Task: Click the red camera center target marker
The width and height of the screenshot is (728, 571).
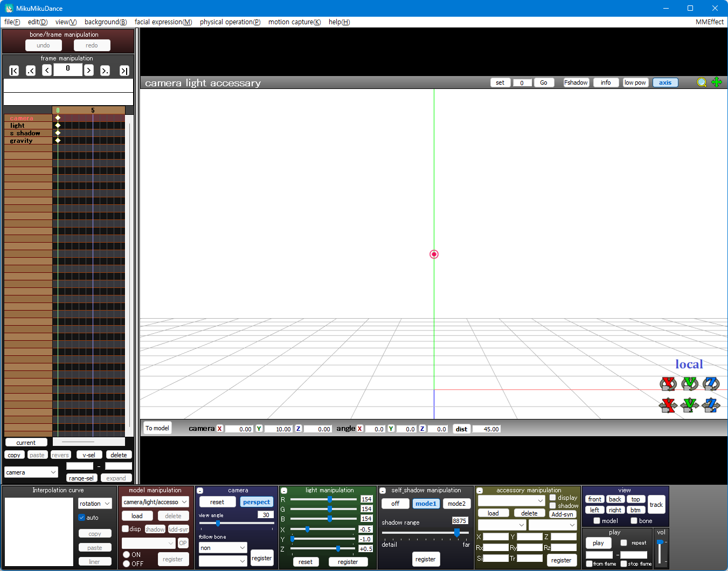Action: (x=434, y=254)
